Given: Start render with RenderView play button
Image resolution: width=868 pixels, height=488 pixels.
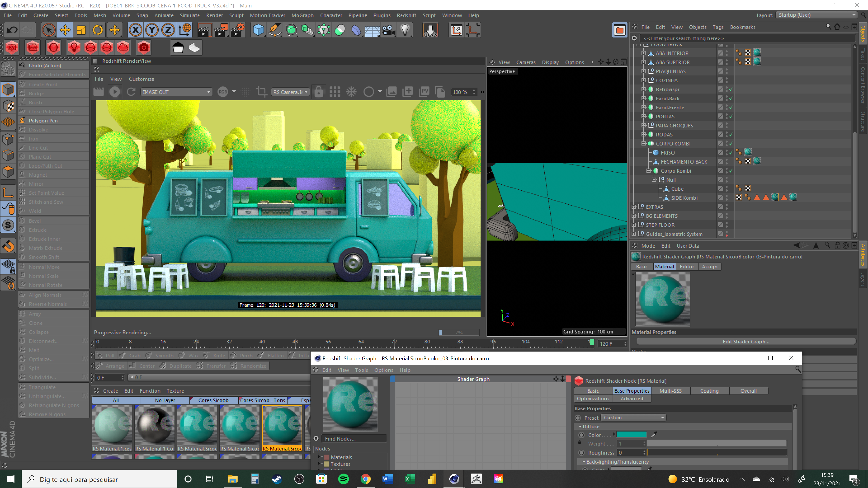Looking at the screenshot, I should pos(115,92).
